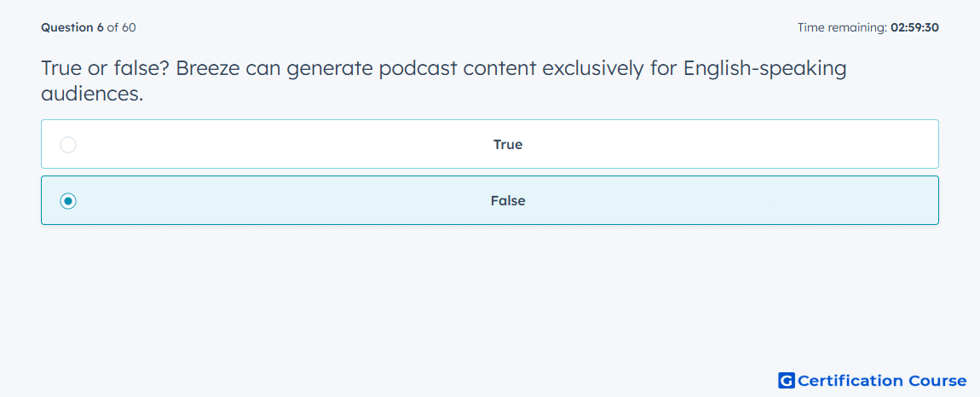This screenshot has width=980, height=397.
Task: Click the bold 'Question 6' text
Action: [72, 27]
